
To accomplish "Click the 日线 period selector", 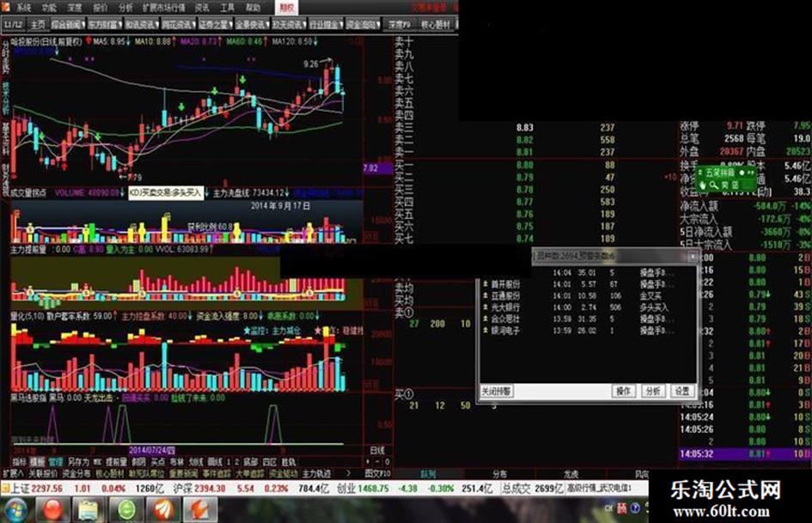I will pyautogui.click(x=377, y=450).
